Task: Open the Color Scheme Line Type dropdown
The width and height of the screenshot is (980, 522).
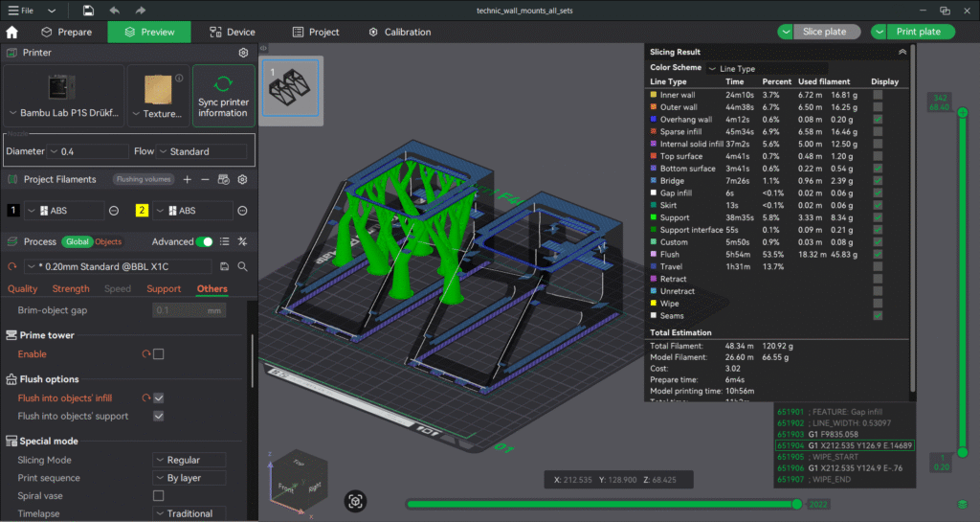Action: click(768, 68)
